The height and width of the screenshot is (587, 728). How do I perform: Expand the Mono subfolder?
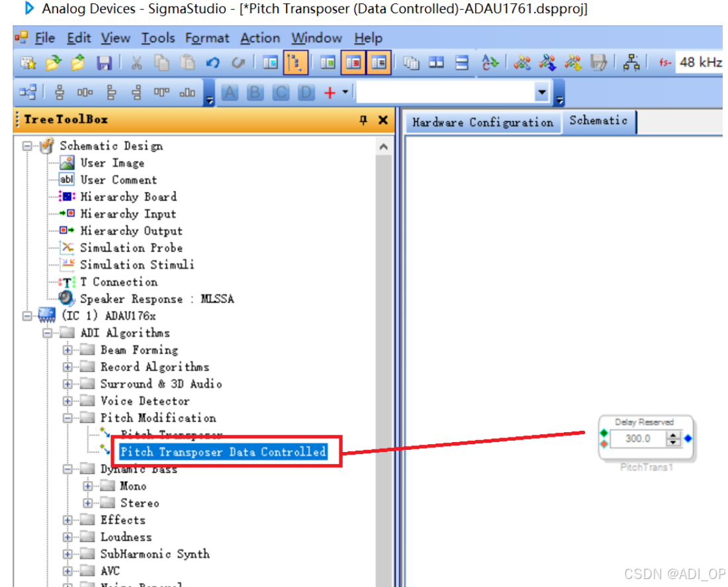click(x=88, y=486)
